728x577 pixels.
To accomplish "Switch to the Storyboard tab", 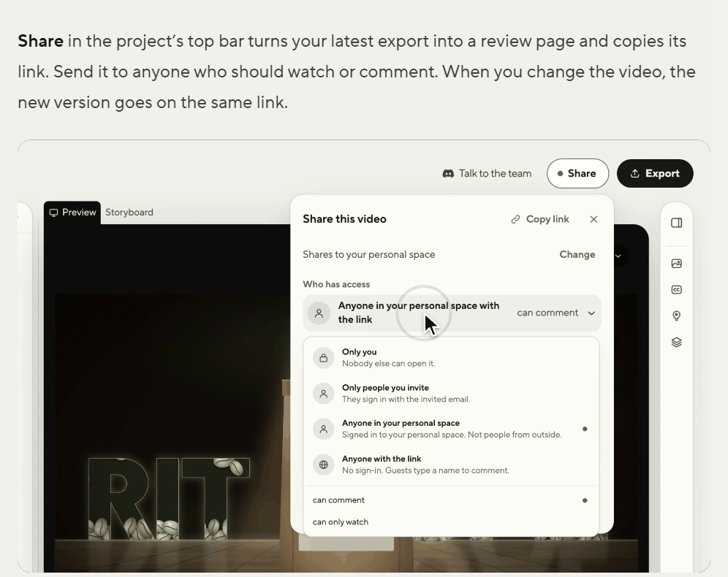I will click(x=129, y=213).
